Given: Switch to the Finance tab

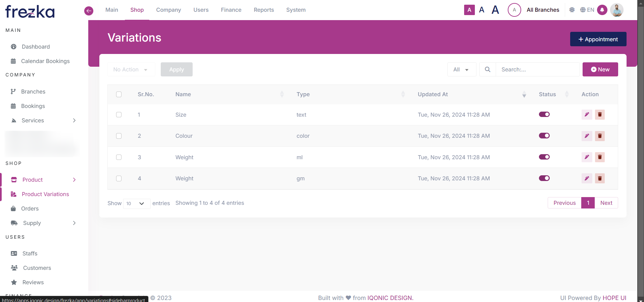Looking at the screenshot, I should click(231, 10).
